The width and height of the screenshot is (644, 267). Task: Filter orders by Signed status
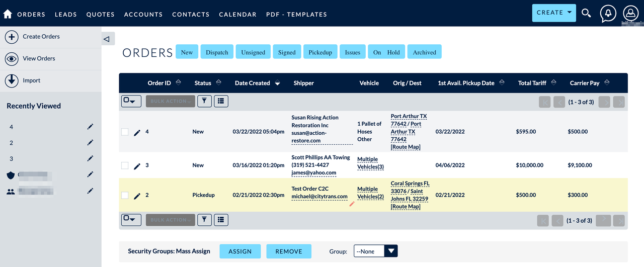[x=287, y=52]
